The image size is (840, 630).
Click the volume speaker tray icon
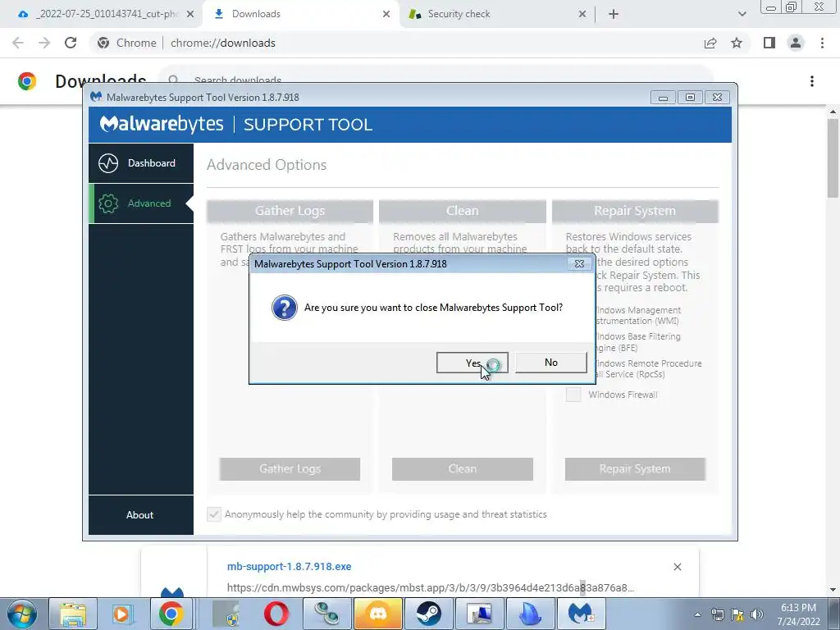pos(757,614)
